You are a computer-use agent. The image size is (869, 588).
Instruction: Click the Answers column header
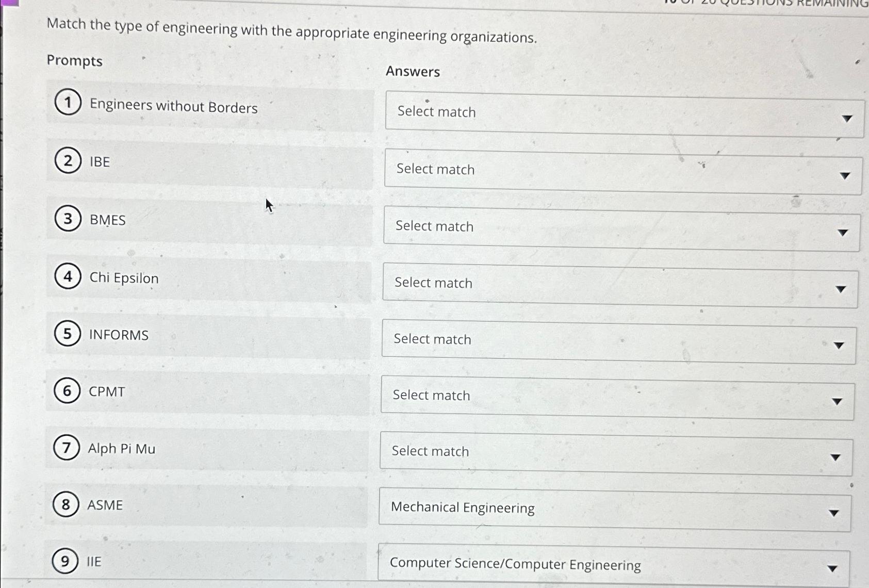pyautogui.click(x=413, y=72)
